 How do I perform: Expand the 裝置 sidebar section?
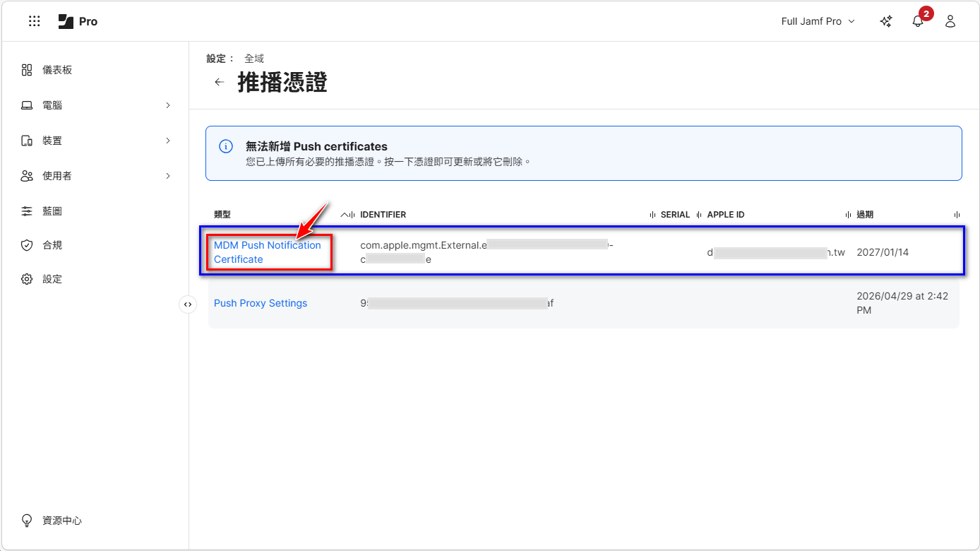[x=168, y=141]
